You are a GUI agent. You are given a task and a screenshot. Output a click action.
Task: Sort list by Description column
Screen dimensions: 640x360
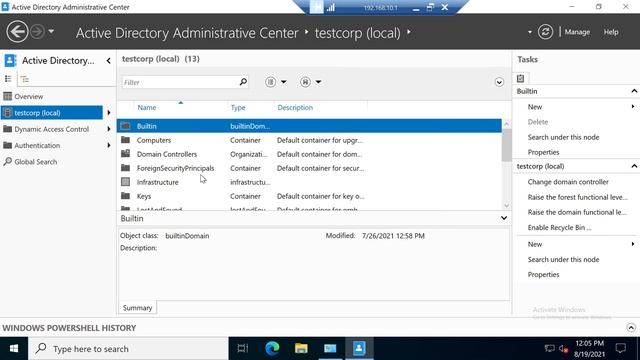tap(295, 107)
